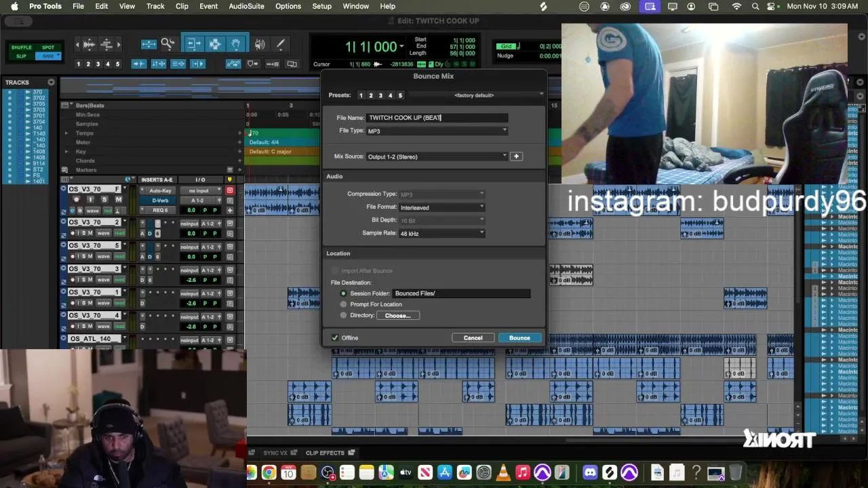Click the CLIP EFFECTS label at bottom

[325, 453]
